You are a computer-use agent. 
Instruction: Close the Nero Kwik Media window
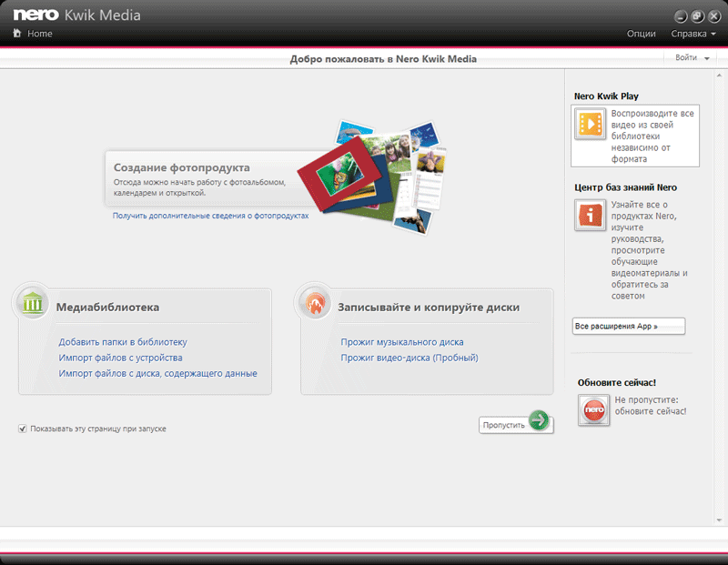tap(714, 16)
